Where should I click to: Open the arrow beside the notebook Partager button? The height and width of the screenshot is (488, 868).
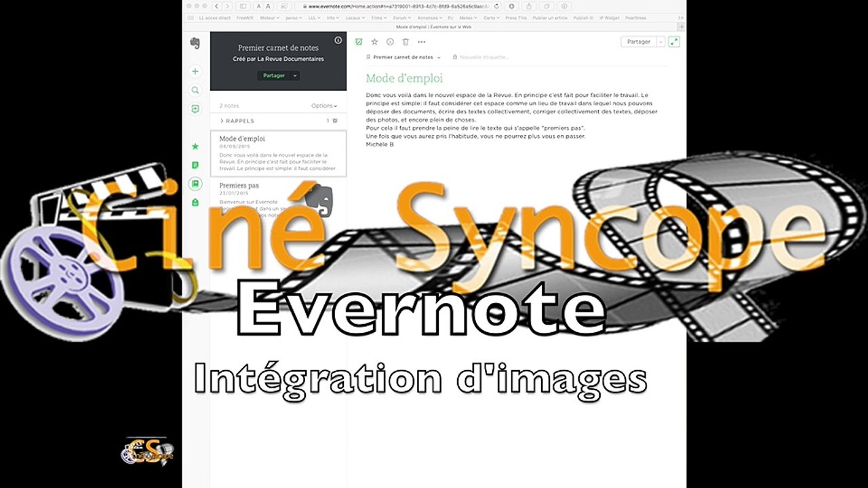pos(295,76)
